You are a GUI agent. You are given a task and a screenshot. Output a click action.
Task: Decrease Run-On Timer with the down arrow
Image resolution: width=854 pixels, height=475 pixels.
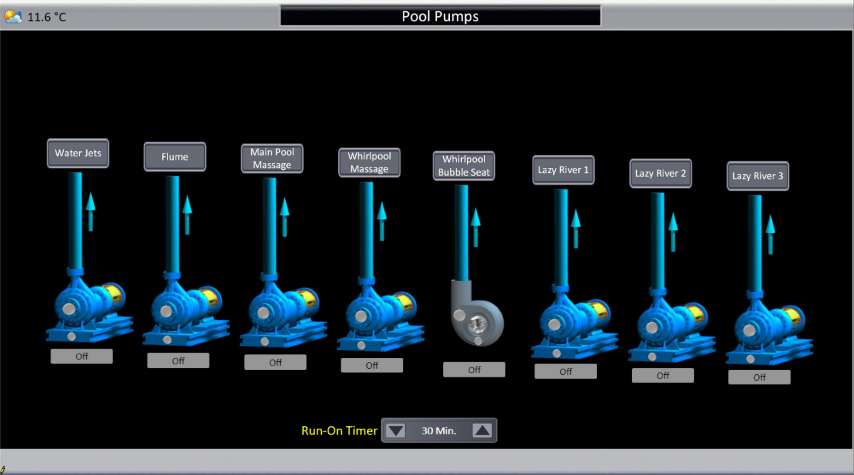pos(396,431)
